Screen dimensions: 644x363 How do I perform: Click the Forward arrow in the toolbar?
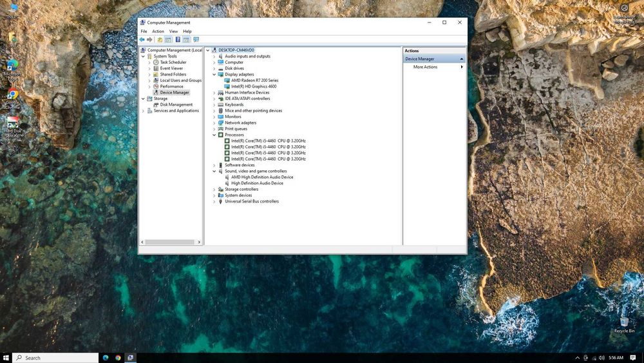[x=149, y=39]
